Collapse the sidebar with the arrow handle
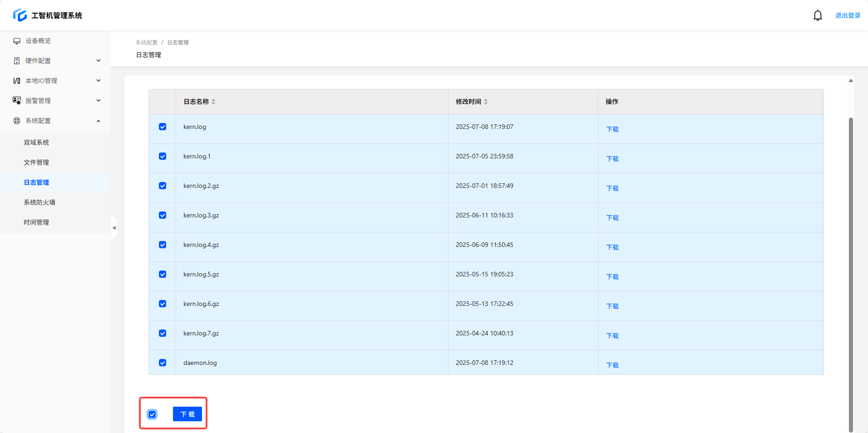 pyautogui.click(x=114, y=228)
